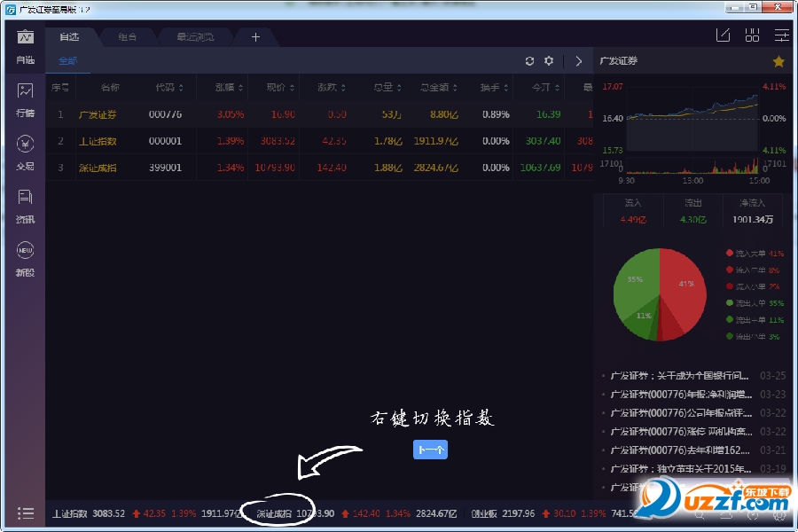This screenshot has width=798, height=532.
Task: Click the edit/export icon in the top right
Action: click(724, 35)
